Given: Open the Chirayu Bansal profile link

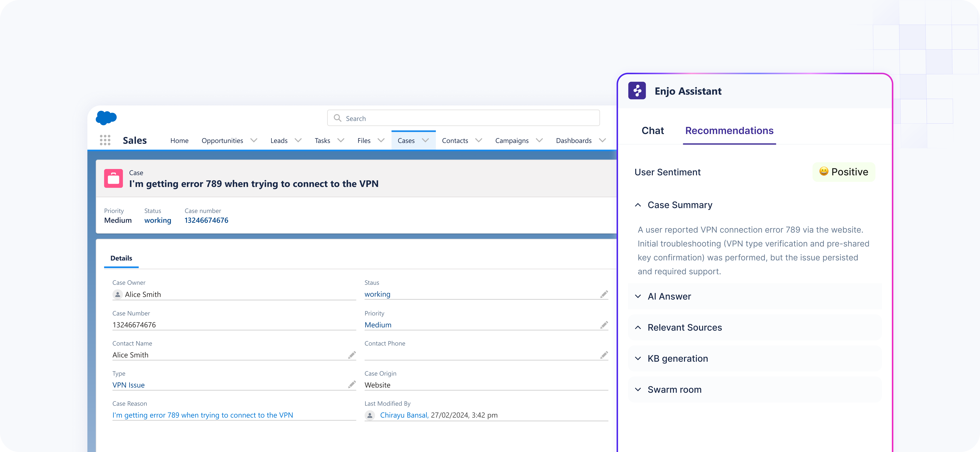Looking at the screenshot, I should tap(404, 415).
